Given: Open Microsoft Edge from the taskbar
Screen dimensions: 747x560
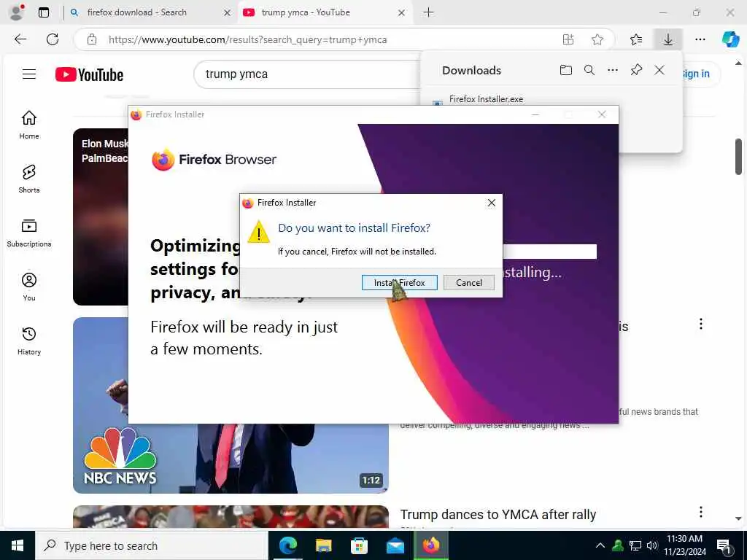Looking at the screenshot, I should tap(287, 545).
